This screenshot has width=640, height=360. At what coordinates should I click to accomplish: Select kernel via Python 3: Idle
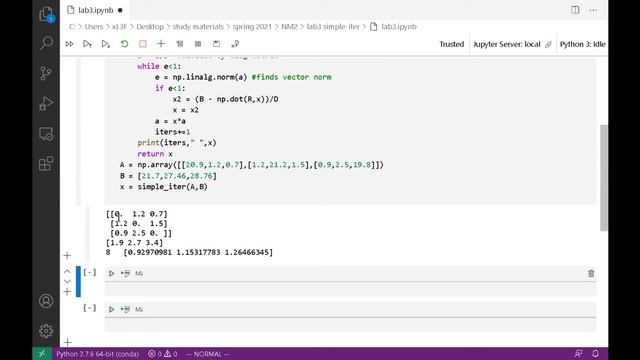582,44
